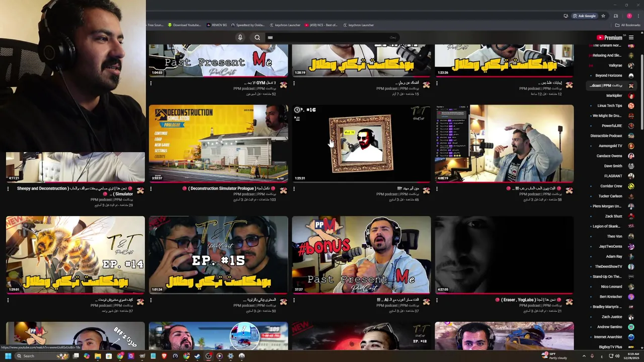Image resolution: width=644 pixels, height=362 pixels.
Task: Open the REMOV BG bookmark
Action: tap(216, 25)
